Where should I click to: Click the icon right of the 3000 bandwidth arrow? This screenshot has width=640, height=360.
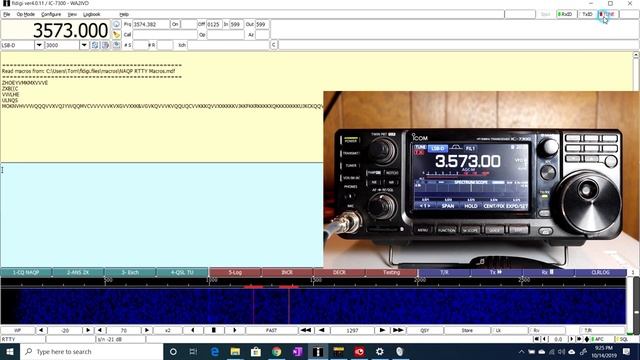click(95, 45)
